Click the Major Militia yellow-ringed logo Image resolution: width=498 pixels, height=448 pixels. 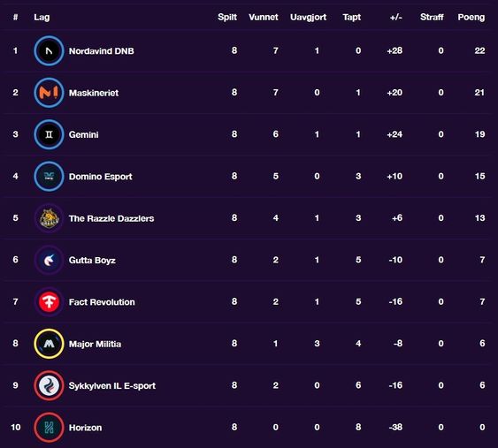pos(49,344)
